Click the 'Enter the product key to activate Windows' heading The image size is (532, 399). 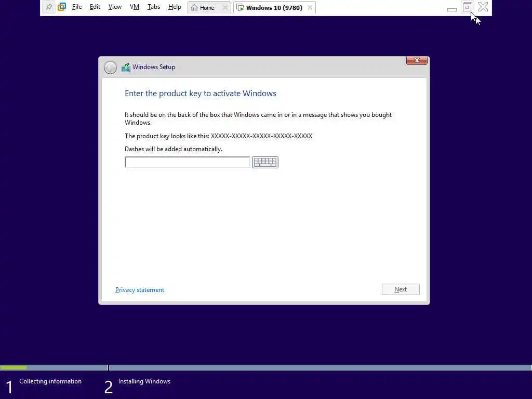click(x=200, y=94)
